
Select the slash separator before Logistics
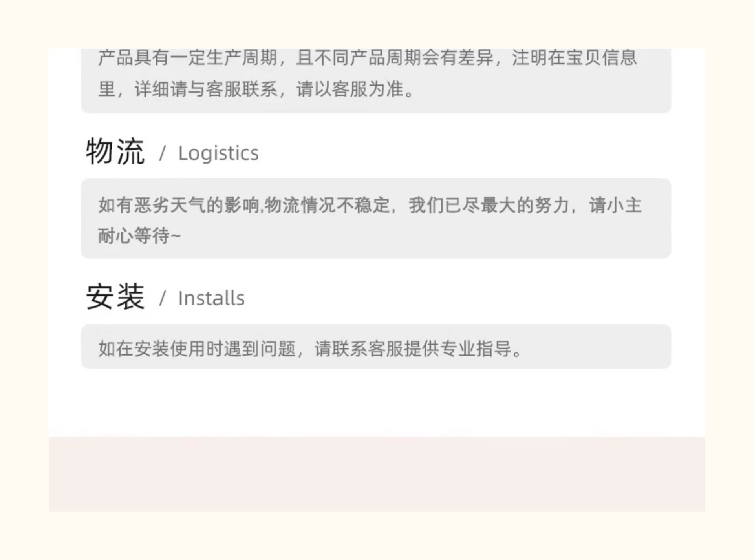[x=163, y=153]
